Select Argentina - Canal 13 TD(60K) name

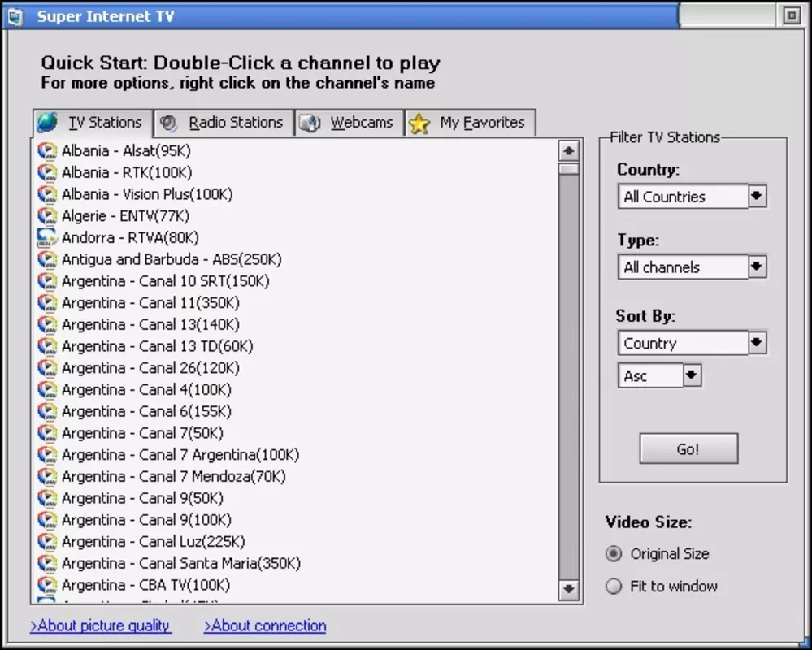coord(158,347)
